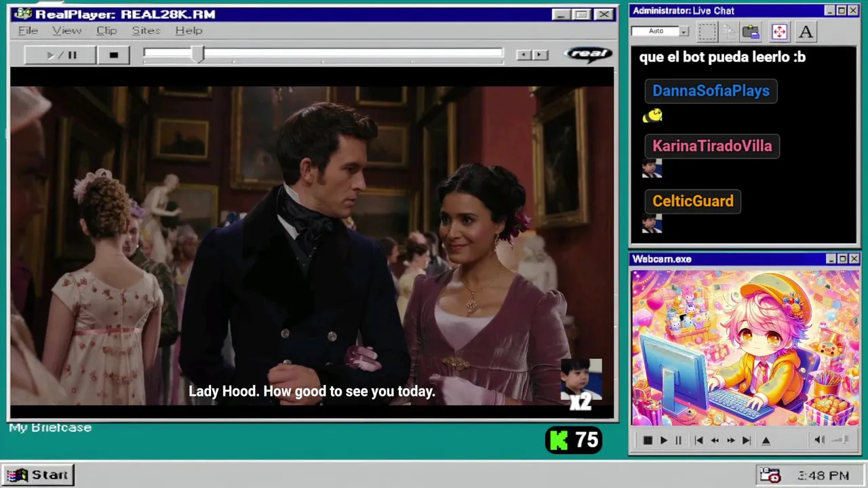Viewport: 868px width, 488px height.
Task: Click the real logo in RealPlayer
Action: pos(588,54)
